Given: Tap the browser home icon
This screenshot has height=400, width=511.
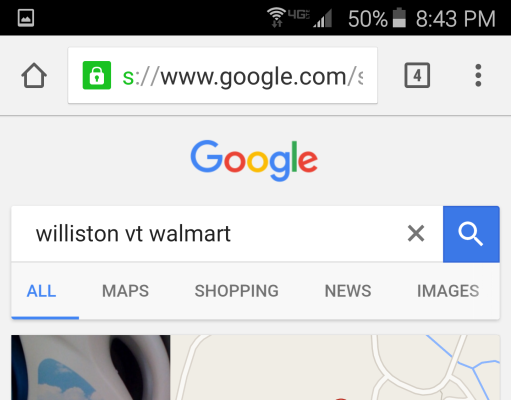Looking at the screenshot, I should click(x=34, y=75).
